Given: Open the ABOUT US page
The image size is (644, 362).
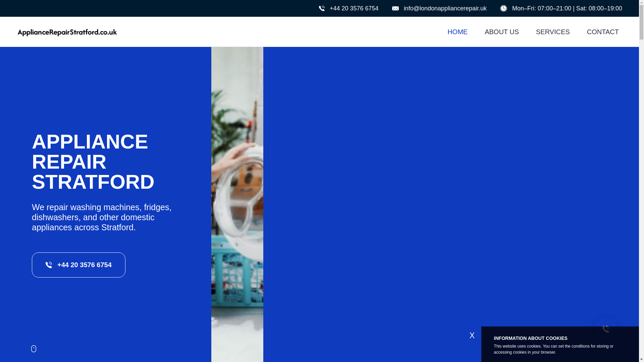Looking at the screenshot, I should coord(501,32).
